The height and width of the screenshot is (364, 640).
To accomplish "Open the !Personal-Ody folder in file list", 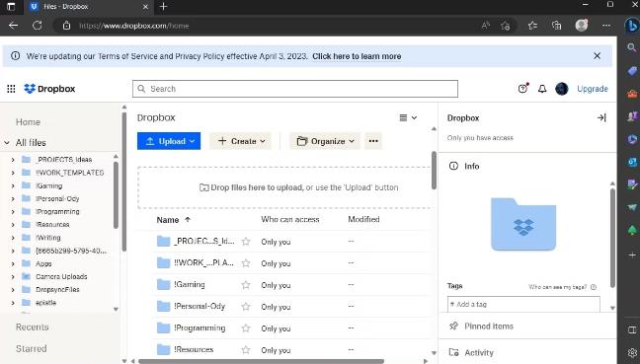I will [x=200, y=306].
